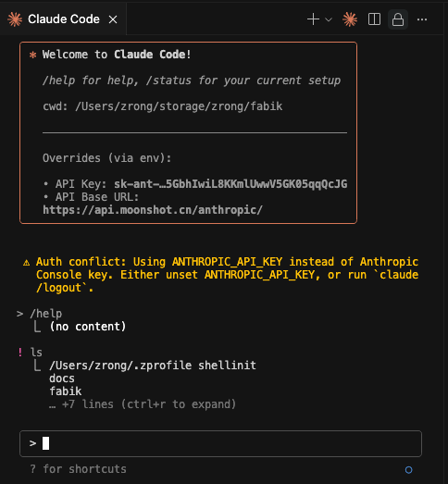Click the blue circle status indicator

click(x=409, y=470)
